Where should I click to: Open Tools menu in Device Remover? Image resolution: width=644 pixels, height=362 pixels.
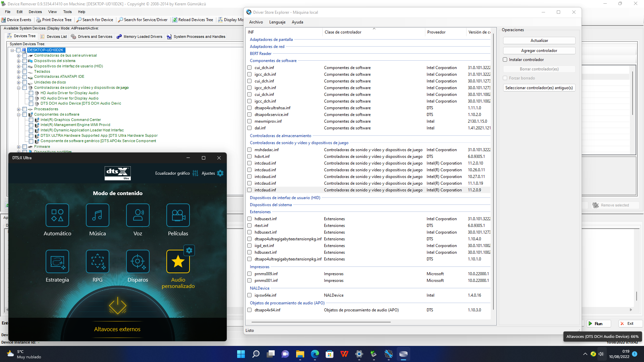click(x=67, y=12)
